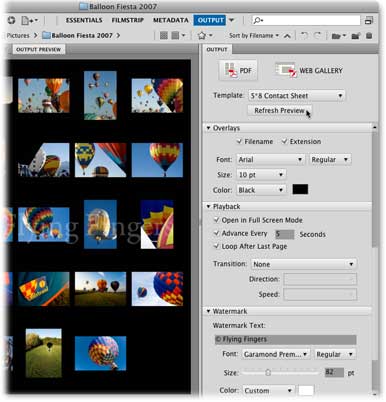
Task: Toggle ascending sort order arrow
Action: [x=287, y=36]
